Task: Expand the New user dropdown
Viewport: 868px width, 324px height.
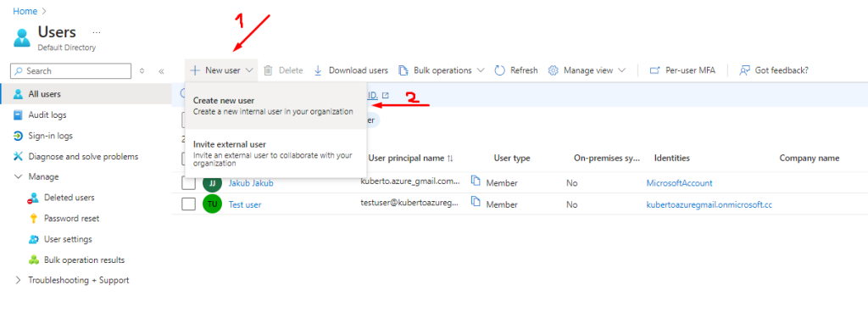Action: click(221, 70)
